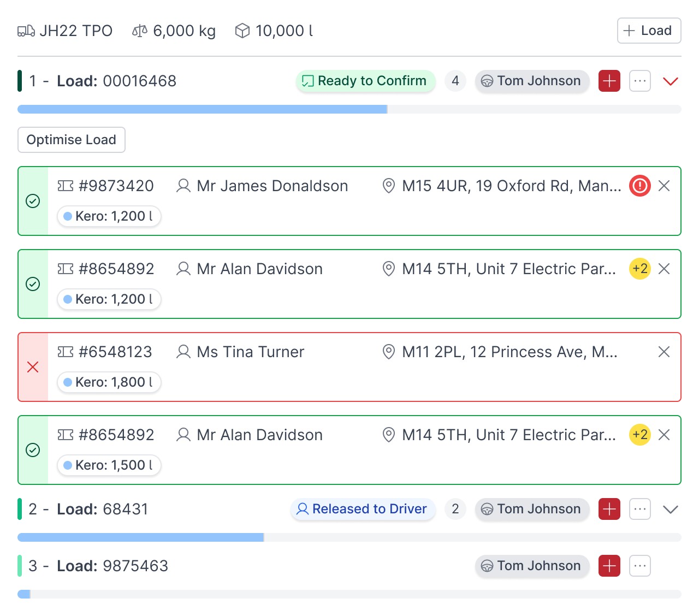The height and width of the screenshot is (616, 699).
Task: Open driver Tom Johnson on load 00016468
Action: pos(532,81)
